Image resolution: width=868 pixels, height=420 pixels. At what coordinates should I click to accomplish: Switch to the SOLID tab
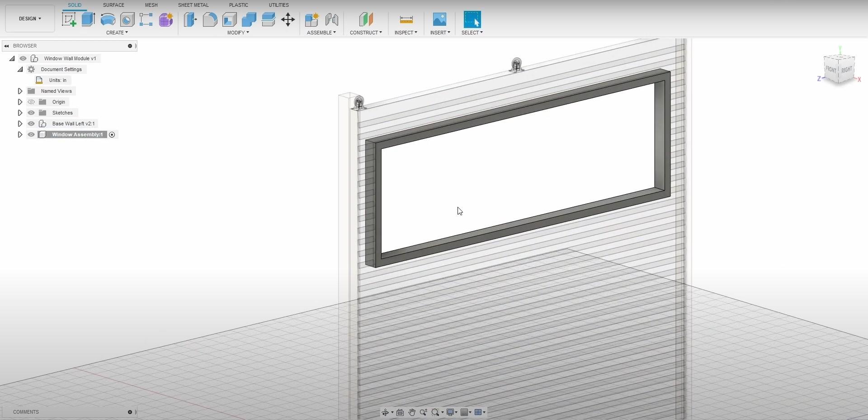click(x=75, y=5)
